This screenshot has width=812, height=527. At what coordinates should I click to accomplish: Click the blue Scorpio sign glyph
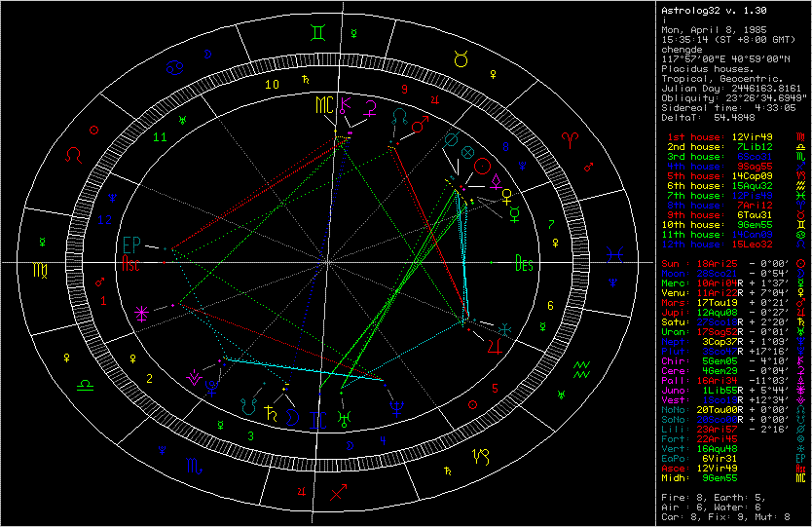194,466
